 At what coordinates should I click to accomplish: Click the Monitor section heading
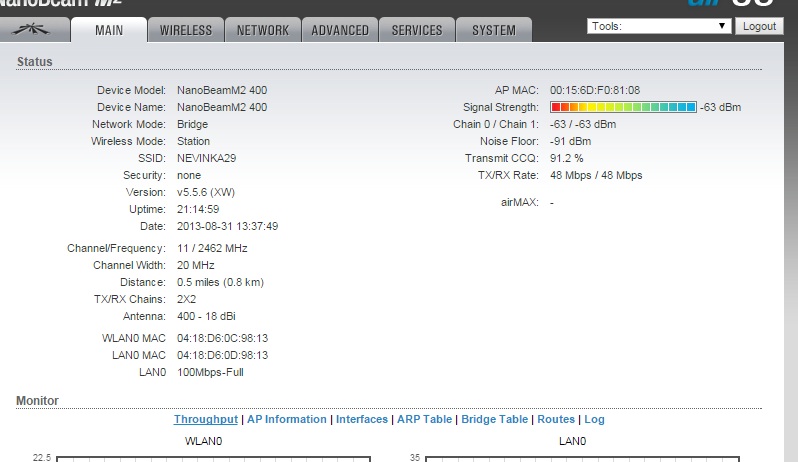(x=37, y=400)
